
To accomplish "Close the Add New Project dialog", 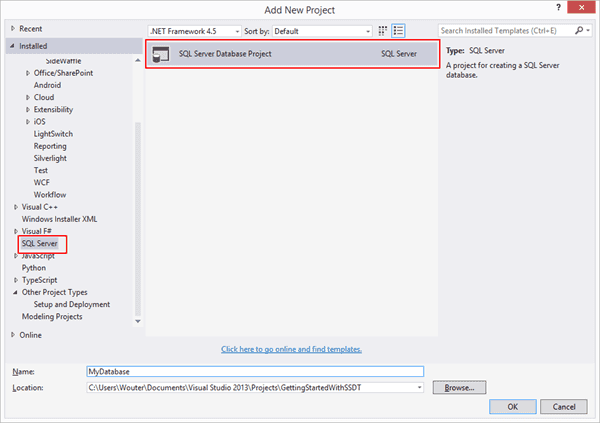I will click(581, 7).
